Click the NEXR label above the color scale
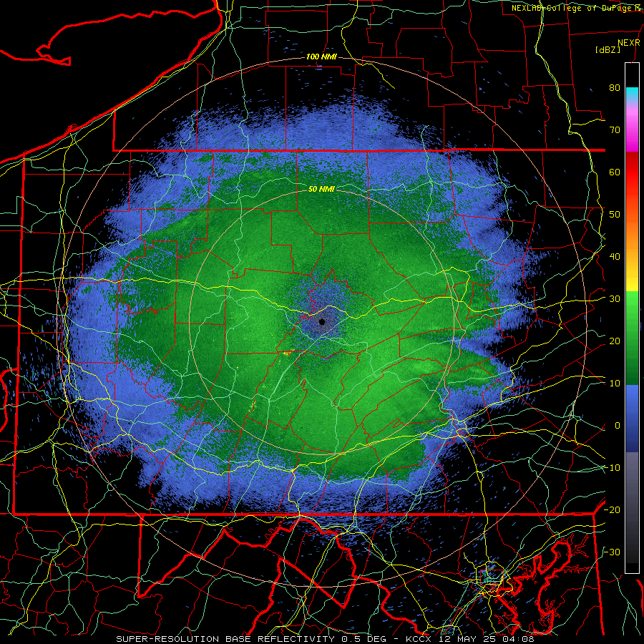The height and width of the screenshot is (644, 644). (x=628, y=43)
